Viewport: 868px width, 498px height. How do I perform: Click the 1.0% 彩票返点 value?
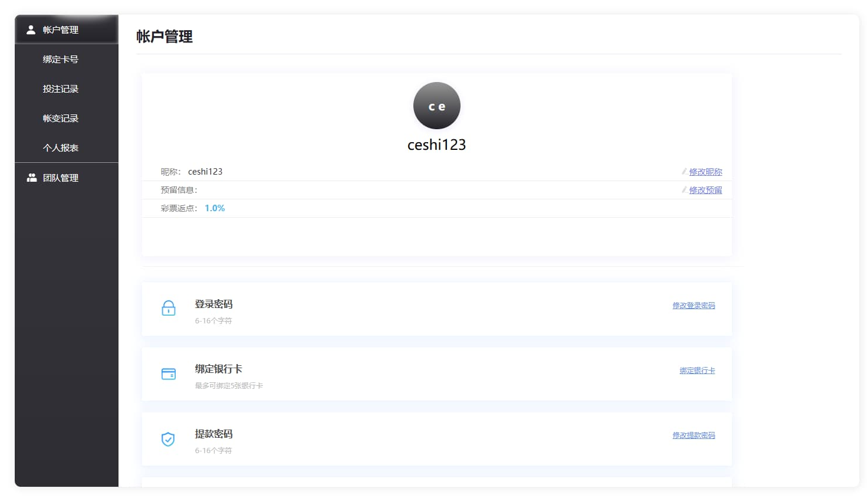tap(215, 208)
